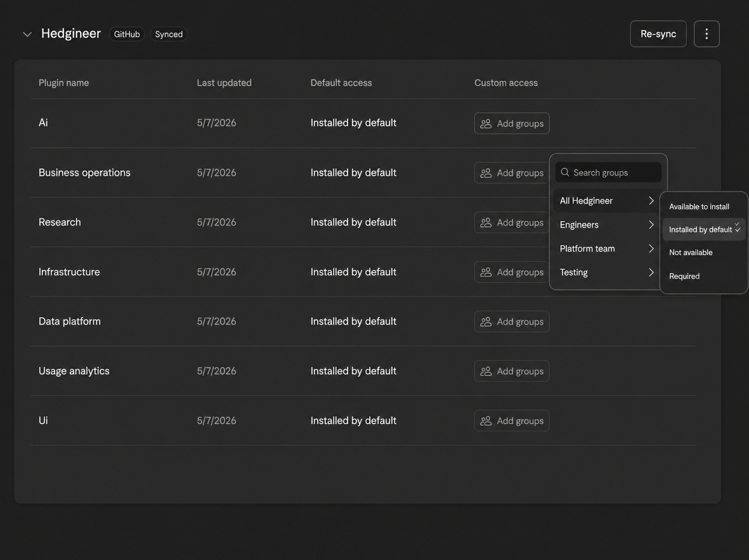Screen dimensions: 749x560
Task: Select the Infrastructure plugin name
Action: 69,271
